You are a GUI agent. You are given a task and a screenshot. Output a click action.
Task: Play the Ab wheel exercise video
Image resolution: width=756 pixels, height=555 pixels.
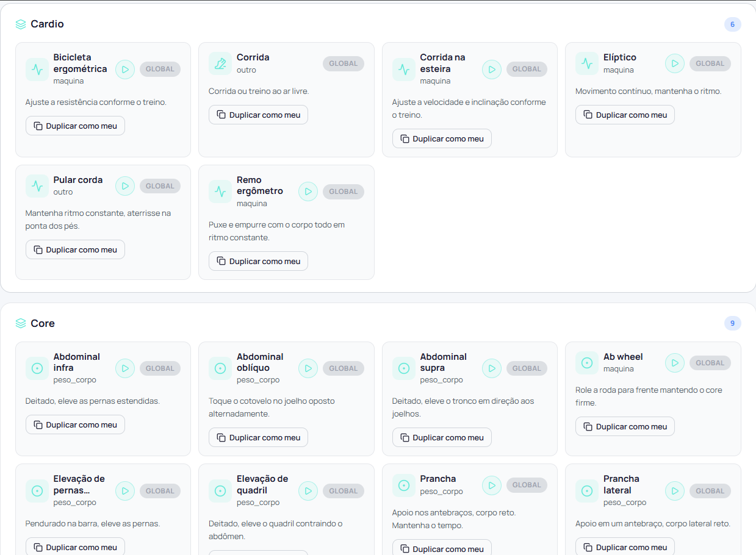tap(675, 363)
